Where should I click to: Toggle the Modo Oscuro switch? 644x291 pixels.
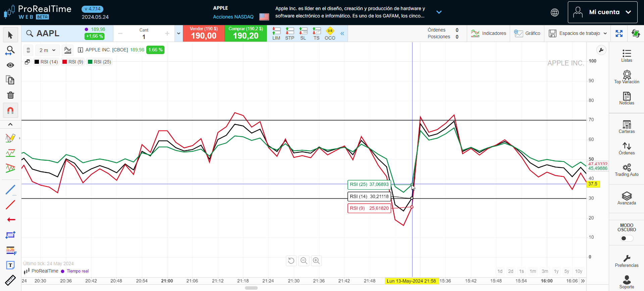[627, 238]
